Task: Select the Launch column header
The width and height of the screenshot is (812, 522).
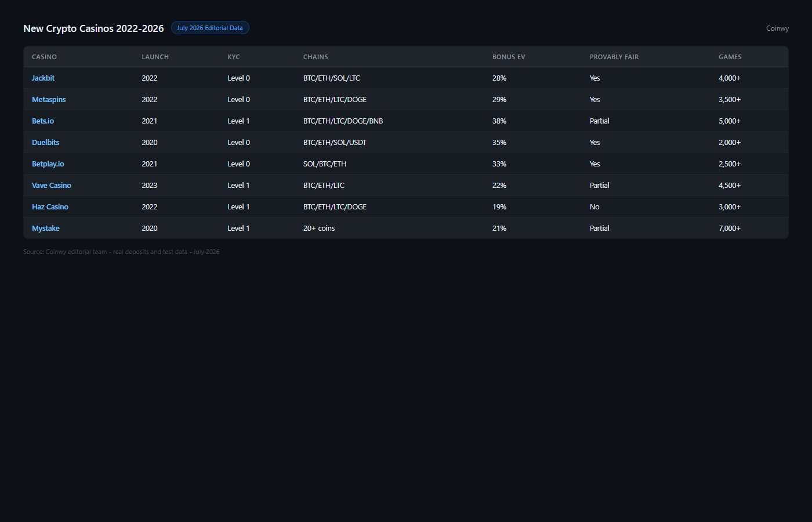Action: tap(155, 57)
